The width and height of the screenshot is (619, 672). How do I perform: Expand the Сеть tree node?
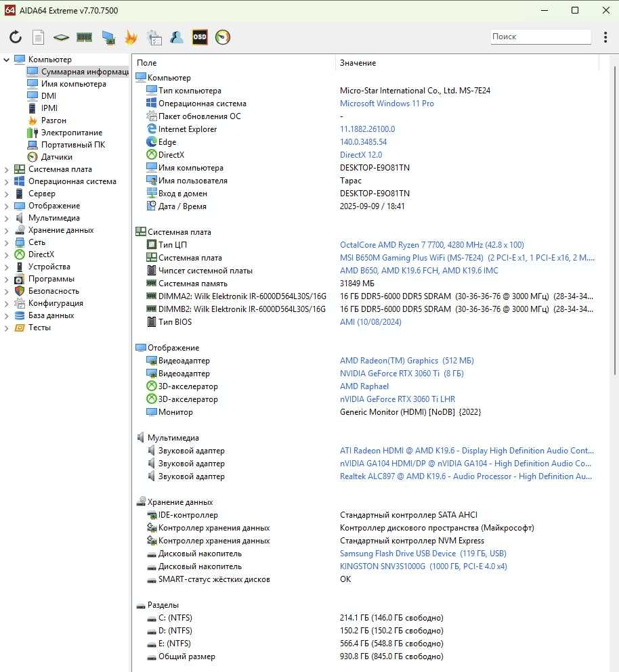pos(7,242)
